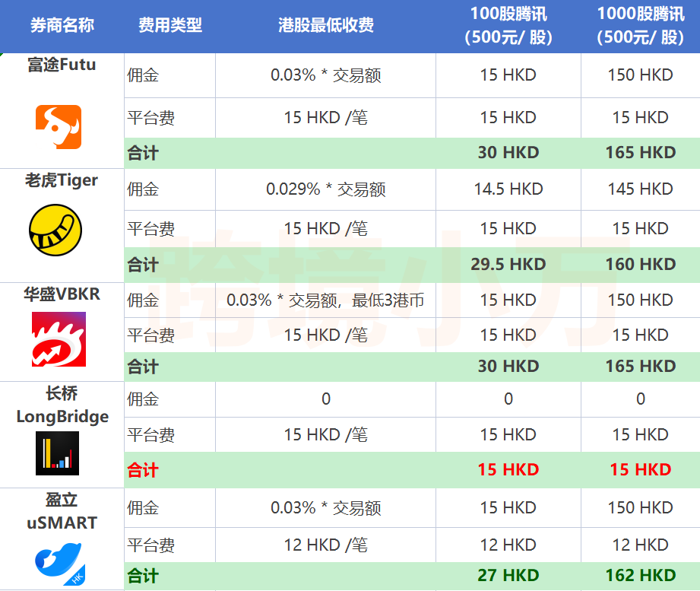700x591 pixels.
Task: Select the 29.5 HKD total
Action: click(x=508, y=265)
